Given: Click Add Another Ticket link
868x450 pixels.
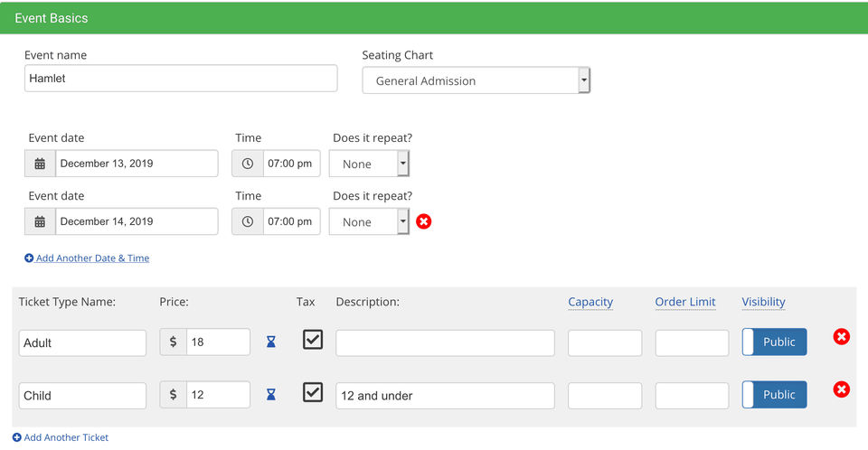Looking at the screenshot, I should point(66,437).
